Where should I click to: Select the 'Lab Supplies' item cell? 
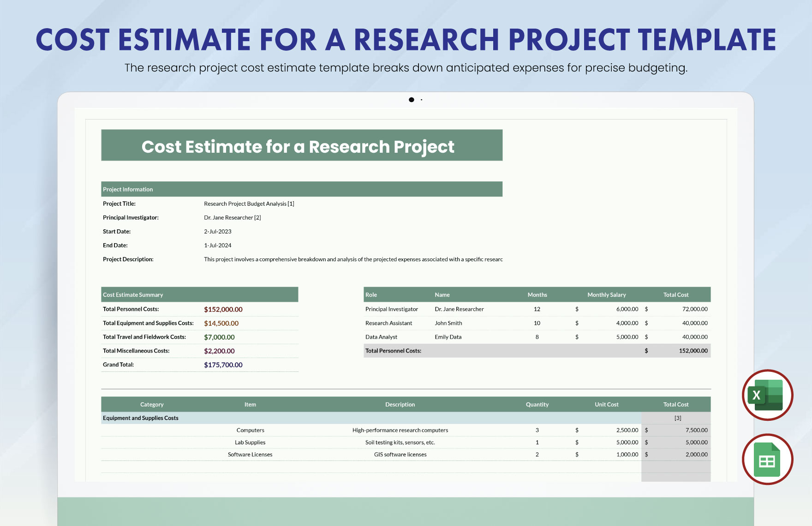tap(250, 442)
